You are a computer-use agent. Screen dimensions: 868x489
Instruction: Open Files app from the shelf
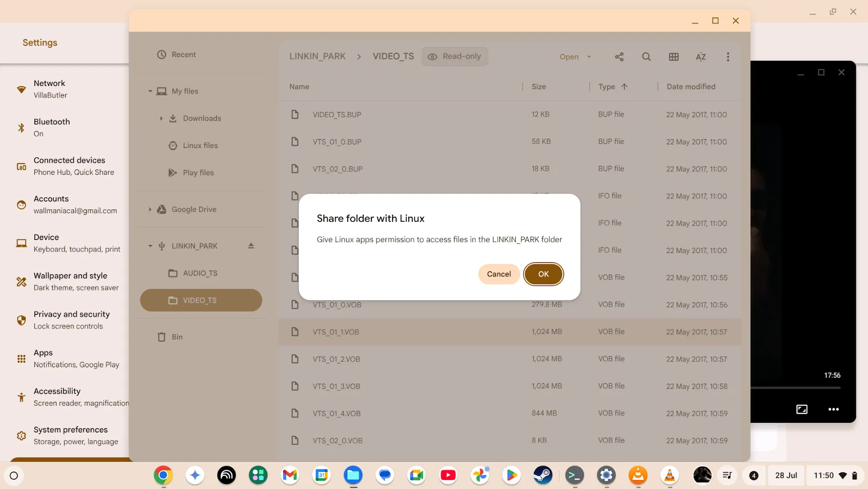click(x=353, y=475)
